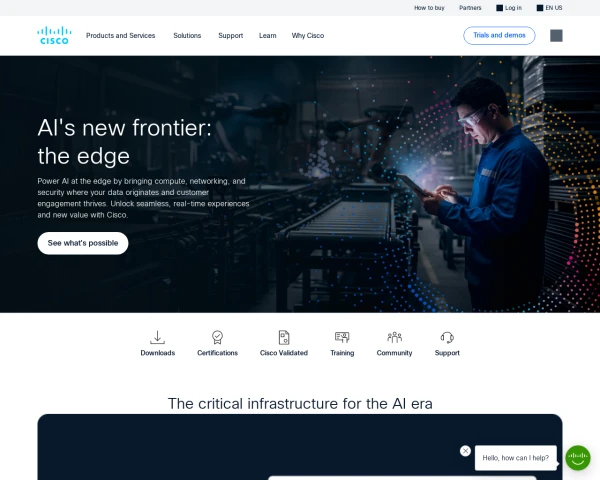The image size is (600, 480).
Task: Dismiss the chat greeting bubble
Action: 465,451
